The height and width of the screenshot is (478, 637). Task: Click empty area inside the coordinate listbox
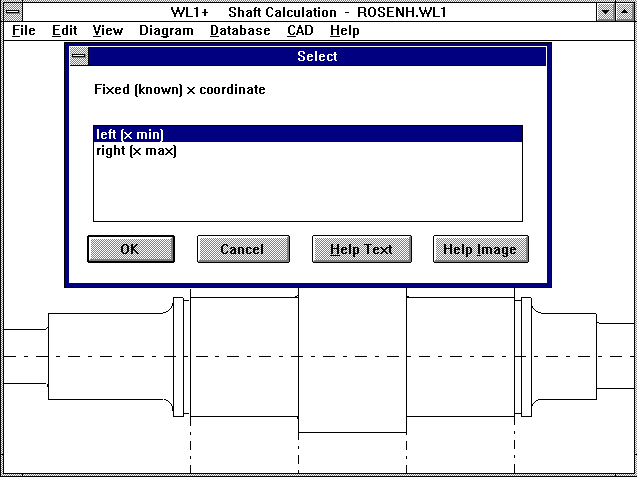click(x=307, y=190)
